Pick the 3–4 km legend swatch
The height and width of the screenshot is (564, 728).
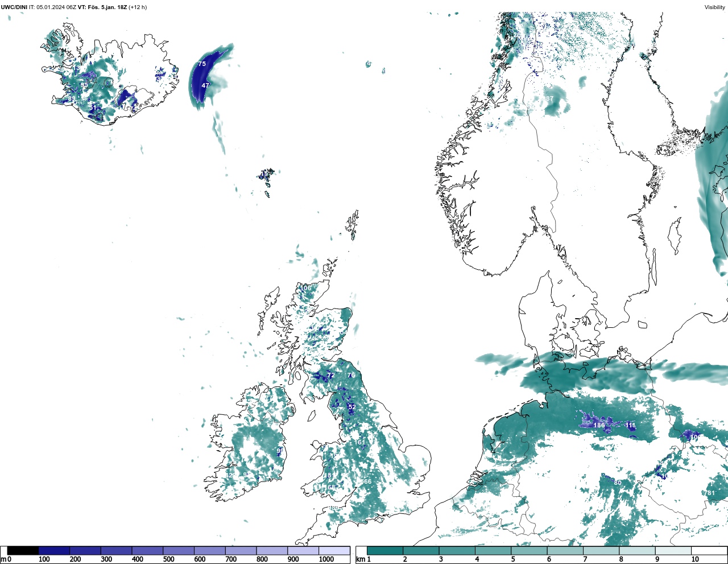(x=457, y=551)
